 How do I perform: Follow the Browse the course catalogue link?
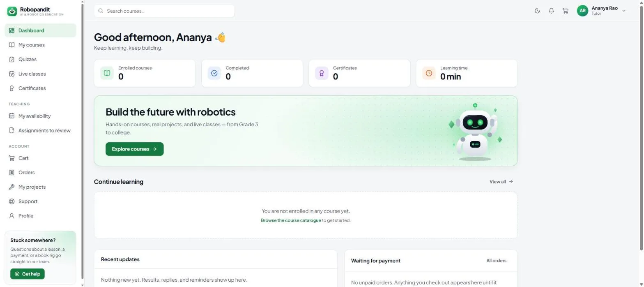click(291, 220)
